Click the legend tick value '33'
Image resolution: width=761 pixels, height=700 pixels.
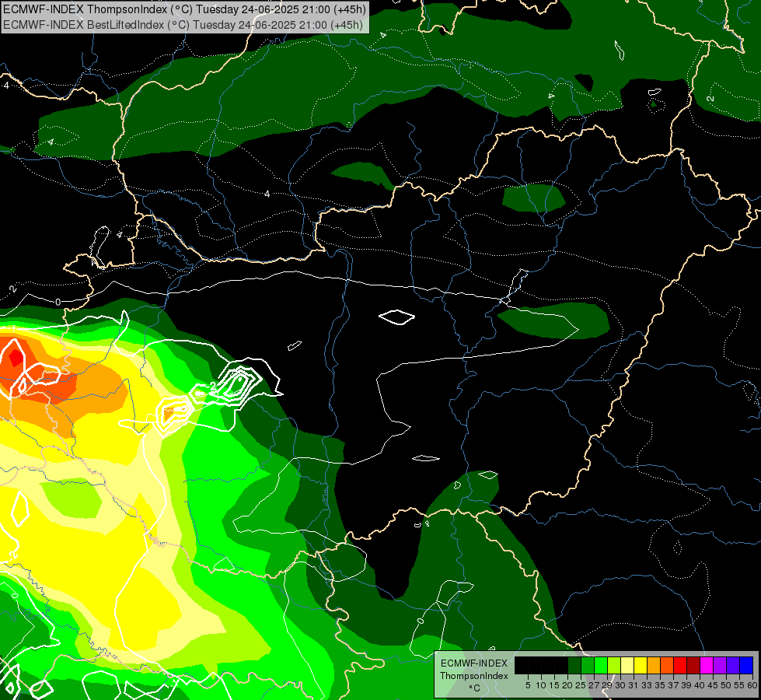(647, 685)
